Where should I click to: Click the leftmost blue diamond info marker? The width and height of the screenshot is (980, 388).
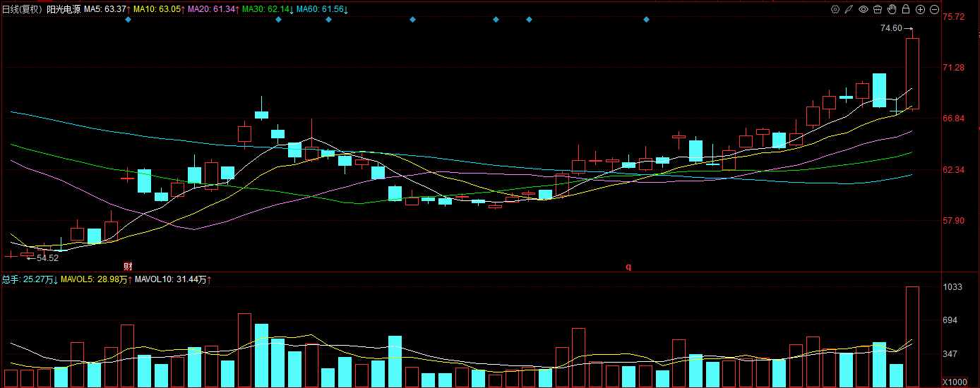coord(128,20)
